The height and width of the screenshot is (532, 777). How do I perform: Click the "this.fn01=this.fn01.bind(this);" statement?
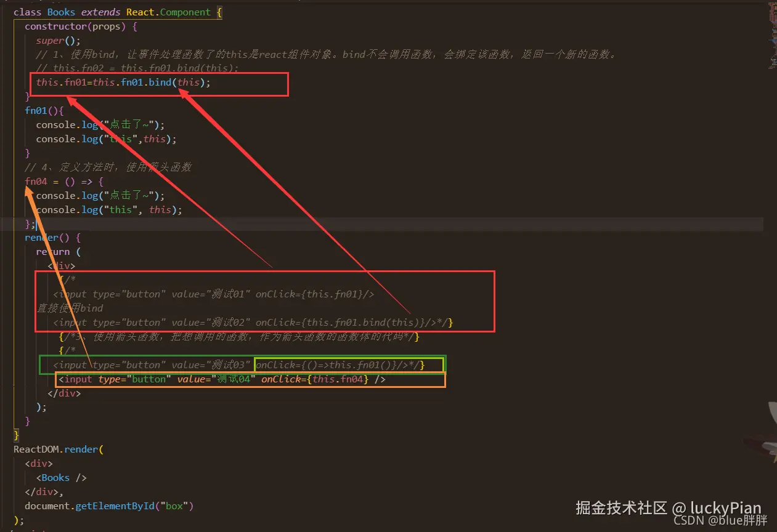click(x=123, y=83)
